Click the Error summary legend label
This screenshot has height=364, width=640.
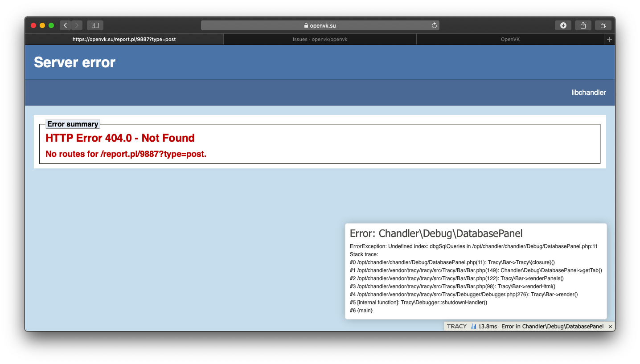point(73,124)
